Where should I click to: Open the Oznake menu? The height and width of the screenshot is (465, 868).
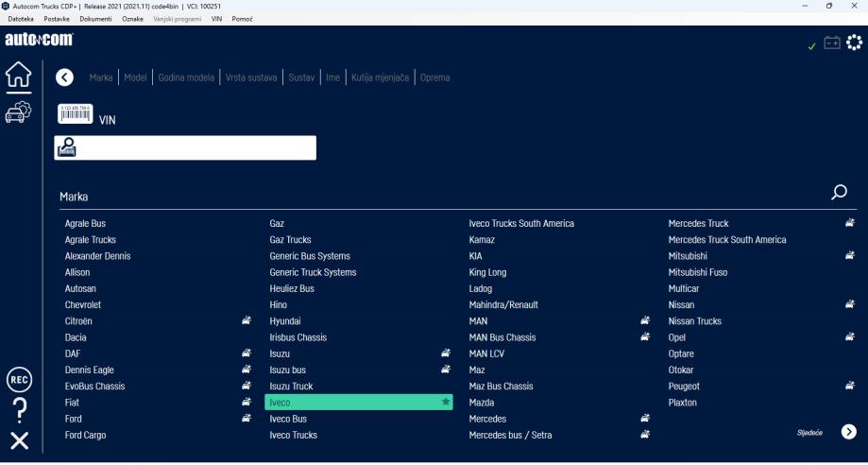coord(132,19)
